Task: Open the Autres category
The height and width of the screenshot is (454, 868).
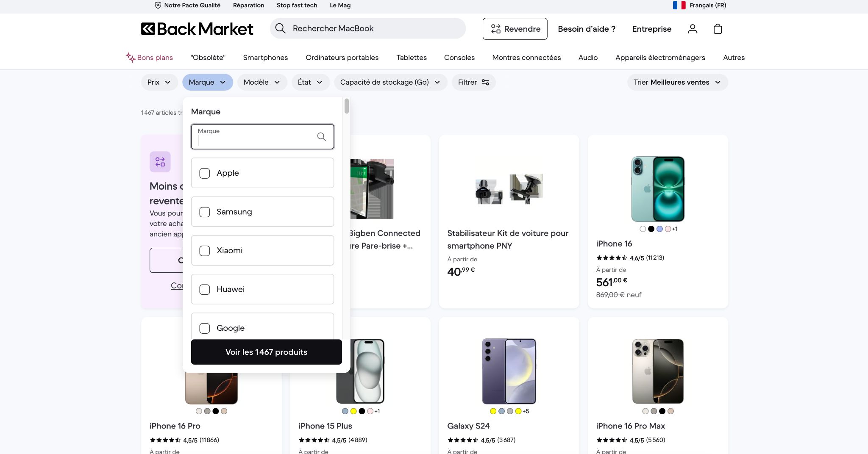Action: pyautogui.click(x=734, y=58)
